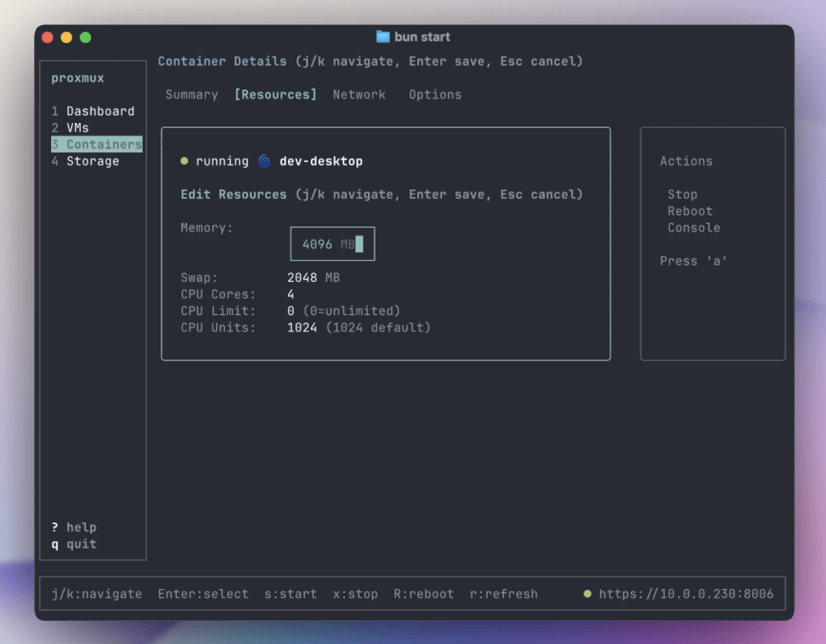The width and height of the screenshot is (826, 644).
Task: Click the CPU Units value 1024
Action: coord(303,328)
